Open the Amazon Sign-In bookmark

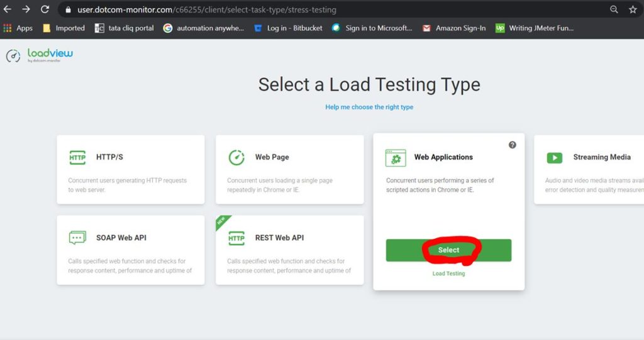[x=454, y=28]
